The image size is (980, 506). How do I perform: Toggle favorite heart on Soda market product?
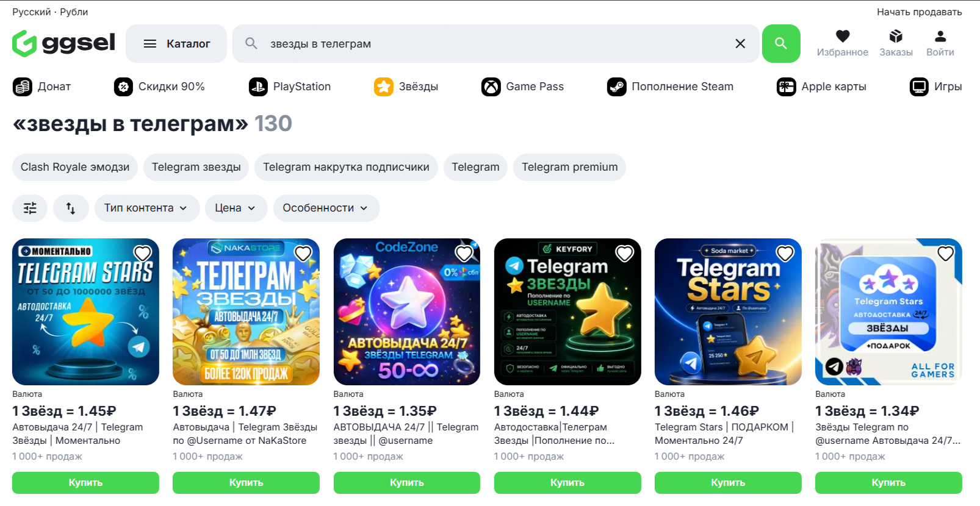[785, 253]
